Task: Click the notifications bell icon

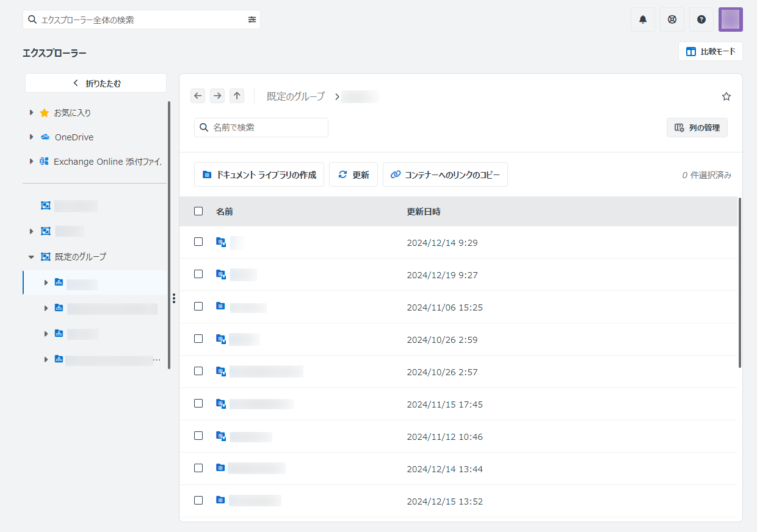Action: [x=642, y=20]
